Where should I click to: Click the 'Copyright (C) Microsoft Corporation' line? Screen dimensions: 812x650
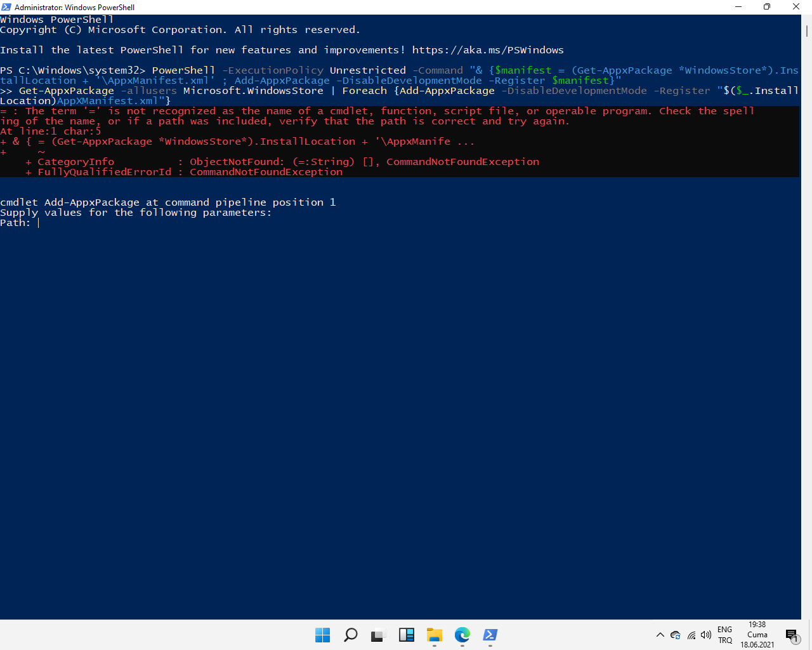tap(180, 30)
